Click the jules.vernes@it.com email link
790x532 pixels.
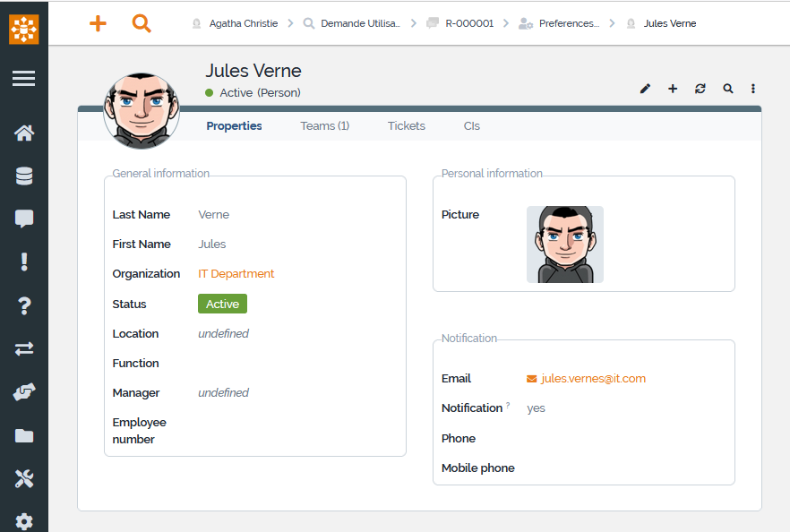tap(593, 379)
